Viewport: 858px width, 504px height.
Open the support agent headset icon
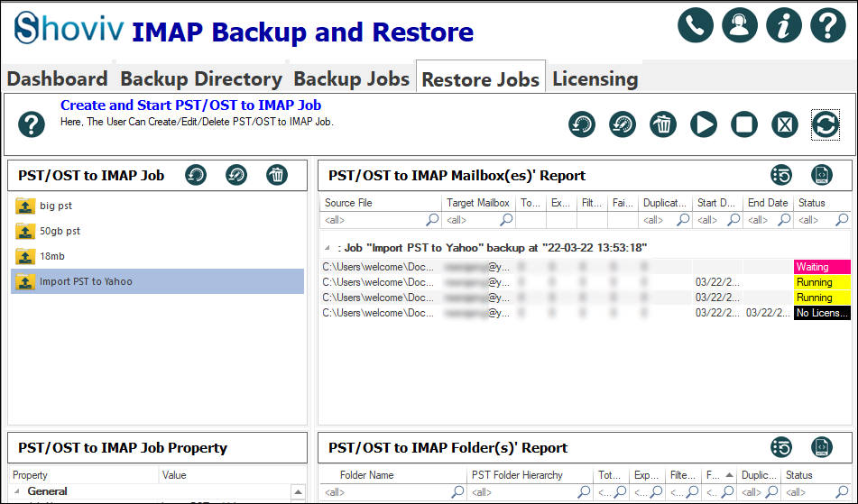[739, 25]
